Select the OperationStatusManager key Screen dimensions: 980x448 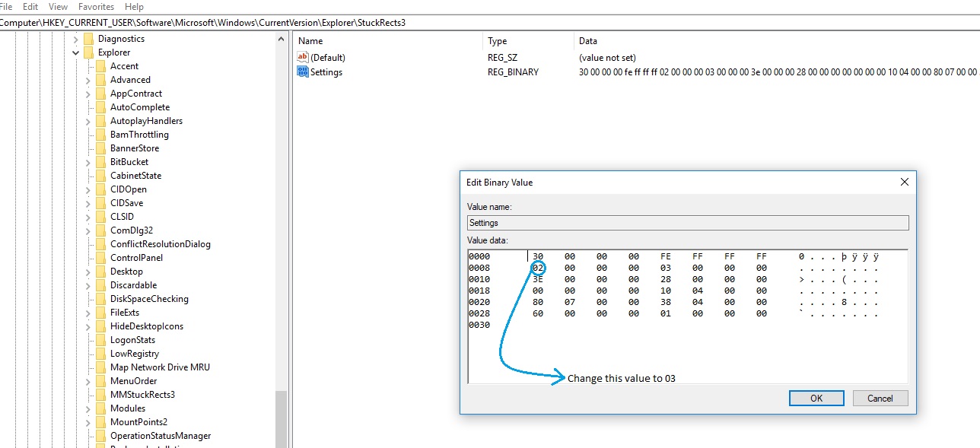click(161, 436)
